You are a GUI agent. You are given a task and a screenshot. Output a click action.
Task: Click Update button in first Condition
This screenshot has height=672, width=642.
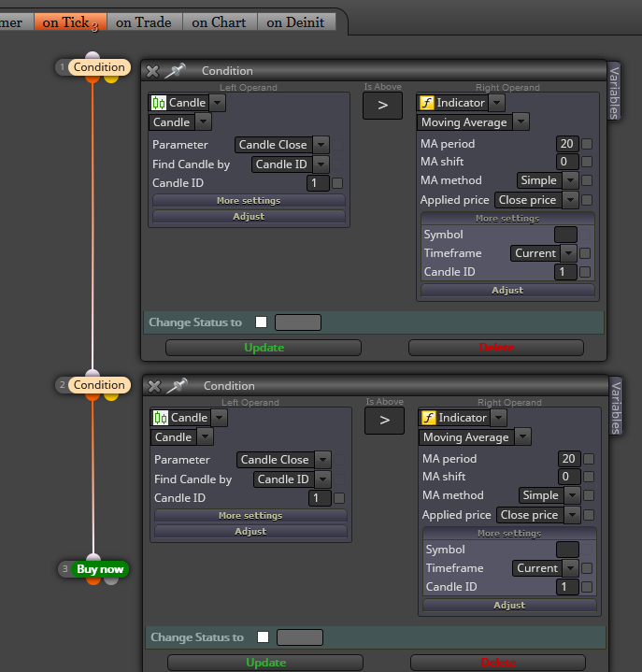(x=264, y=348)
